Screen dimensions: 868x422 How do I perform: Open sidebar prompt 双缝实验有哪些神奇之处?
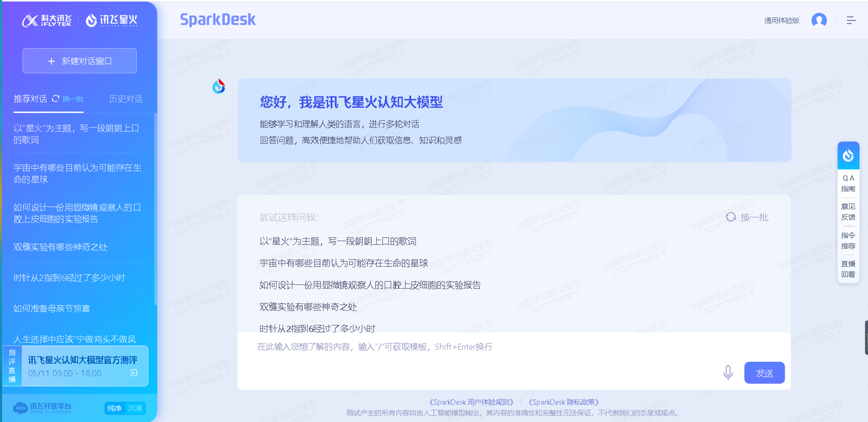click(61, 247)
